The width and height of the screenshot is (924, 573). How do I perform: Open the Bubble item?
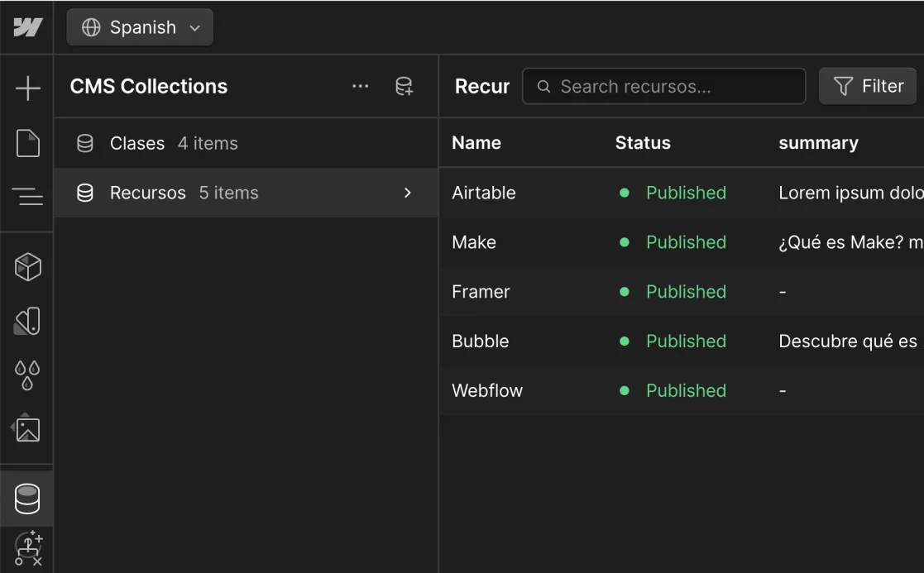point(481,341)
